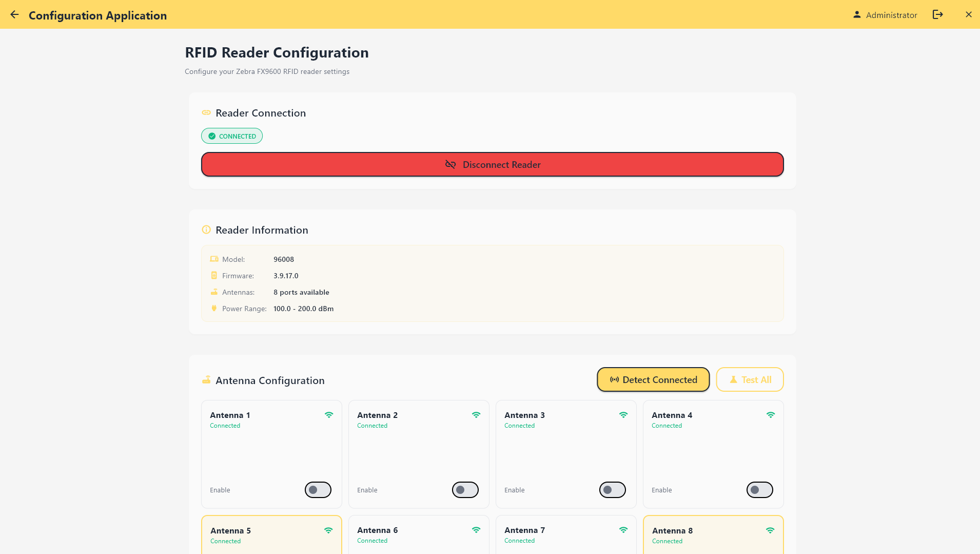Click the Administrator user icon
This screenshot has width=980, height=554.
point(857,14)
